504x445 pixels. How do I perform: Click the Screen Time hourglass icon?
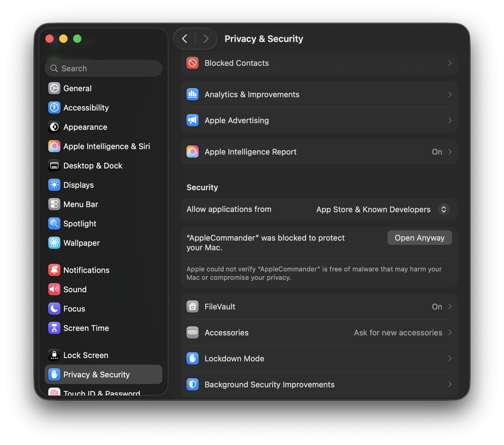54,328
